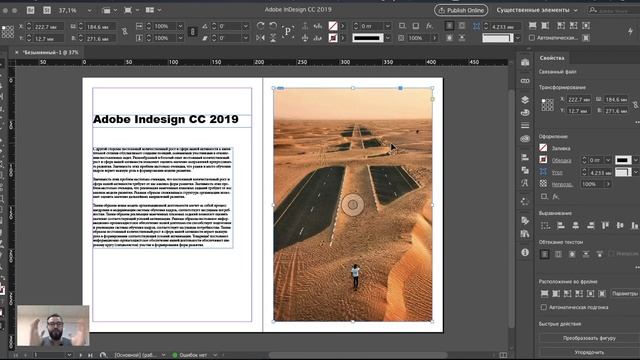Close the Безымянный-1 document tab
The width and height of the screenshot is (640, 360).
tap(16, 52)
